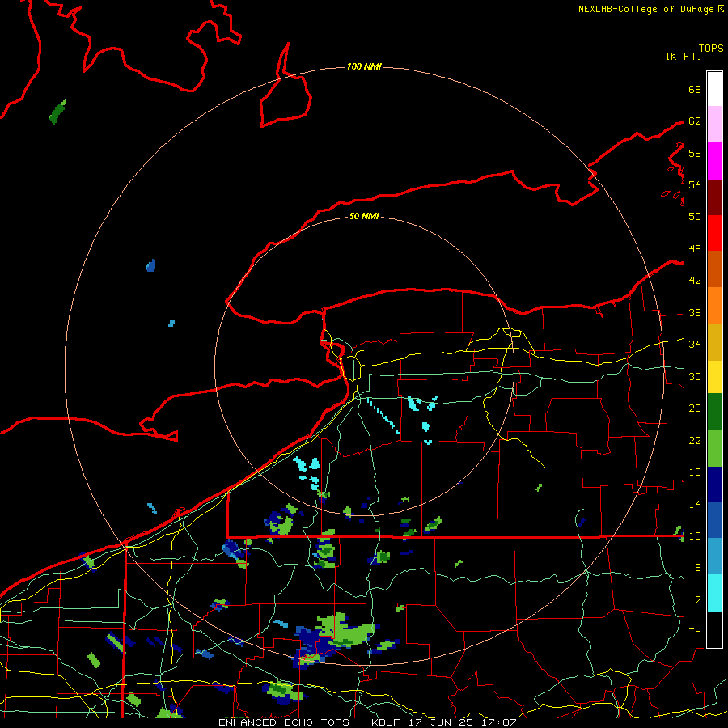
Task: Click the TOPS legend title
Action: click(711, 49)
